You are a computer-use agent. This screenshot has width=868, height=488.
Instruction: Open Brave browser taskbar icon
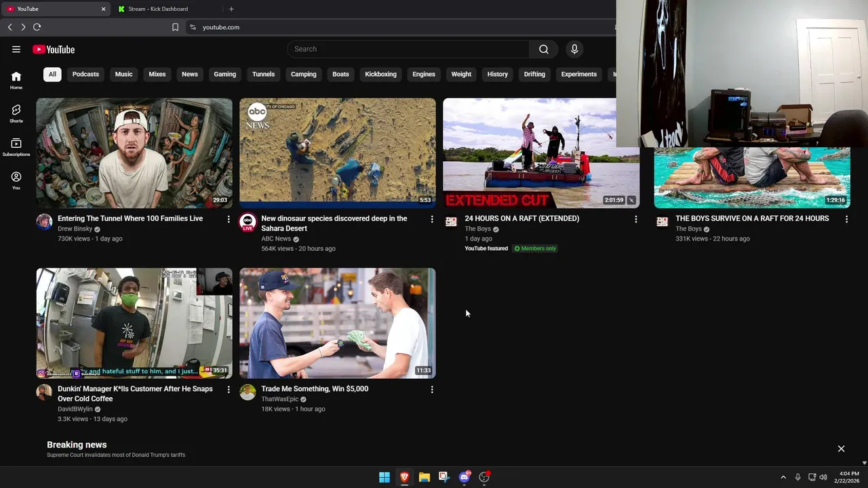(x=404, y=477)
